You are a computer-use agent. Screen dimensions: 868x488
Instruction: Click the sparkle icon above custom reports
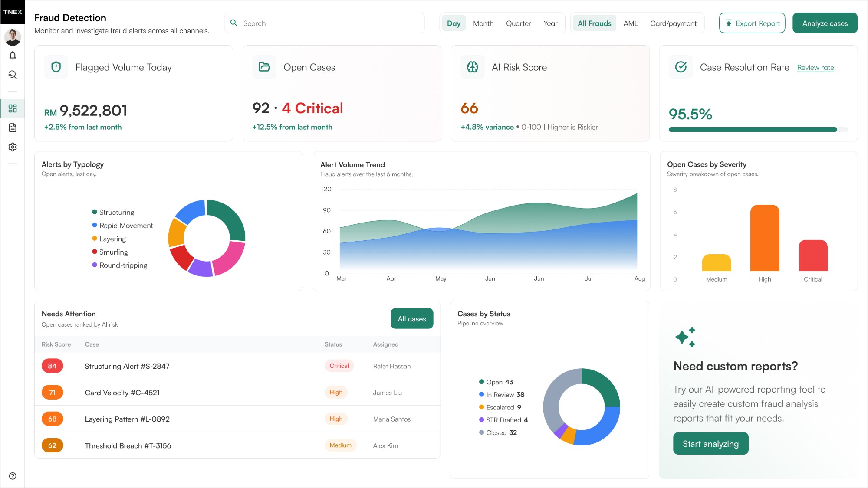(x=685, y=337)
